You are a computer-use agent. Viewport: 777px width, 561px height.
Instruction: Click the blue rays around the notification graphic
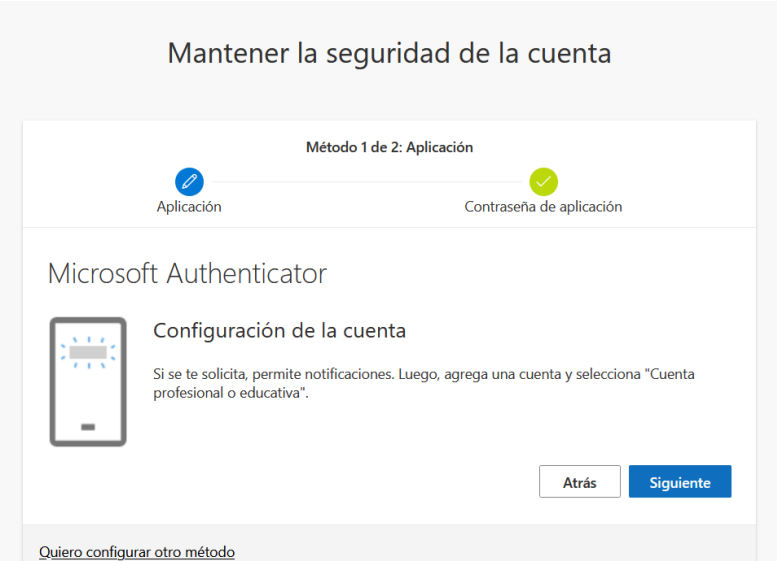(x=88, y=352)
